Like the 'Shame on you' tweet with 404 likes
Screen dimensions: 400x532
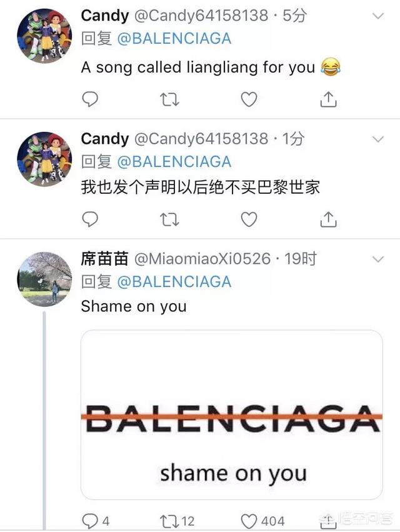(262, 521)
